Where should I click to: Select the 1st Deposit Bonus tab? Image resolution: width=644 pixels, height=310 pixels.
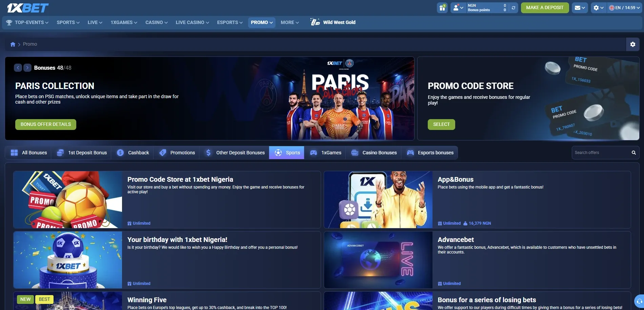(81, 153)
